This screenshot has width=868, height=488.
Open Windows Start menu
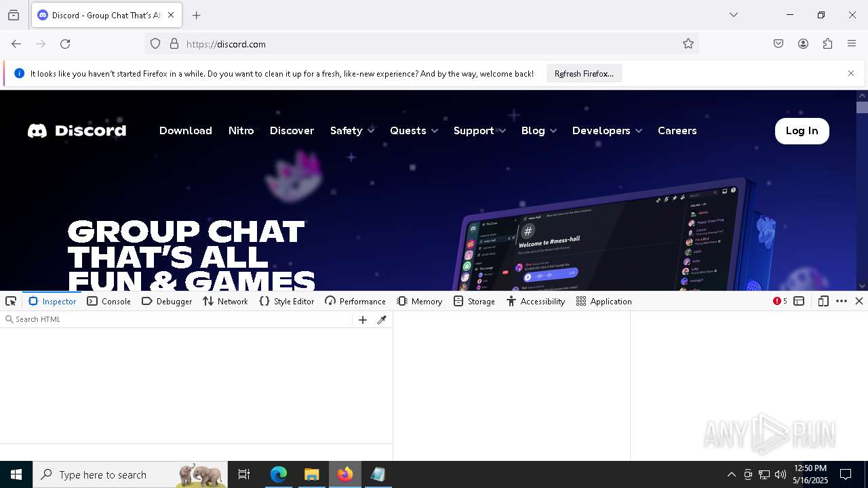click(x=16, y=474)
